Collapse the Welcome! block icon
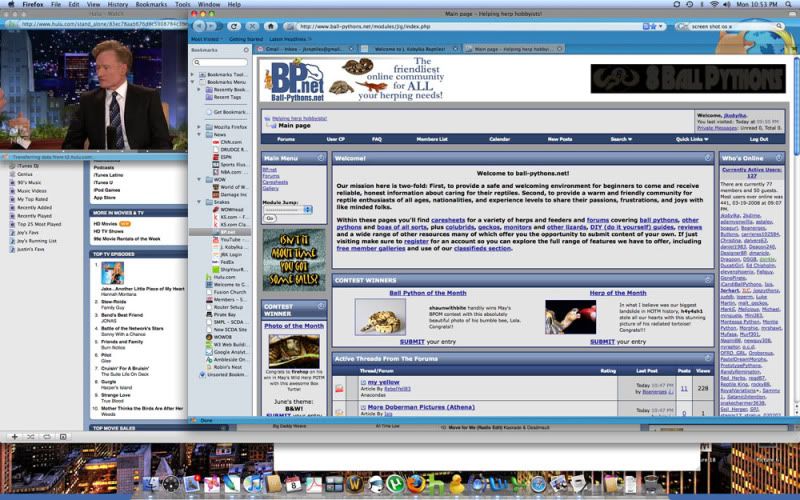Viewport: 800px width, 500px height. coord(708,158)
